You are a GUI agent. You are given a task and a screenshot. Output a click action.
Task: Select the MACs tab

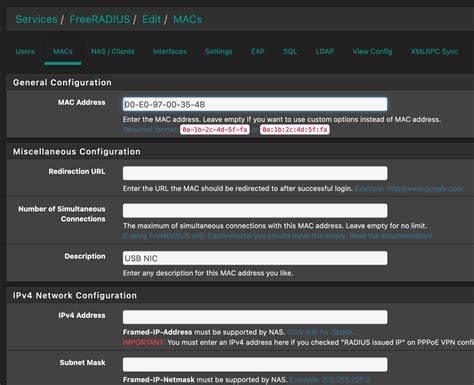pyautogui.click(x=63, y=51)
